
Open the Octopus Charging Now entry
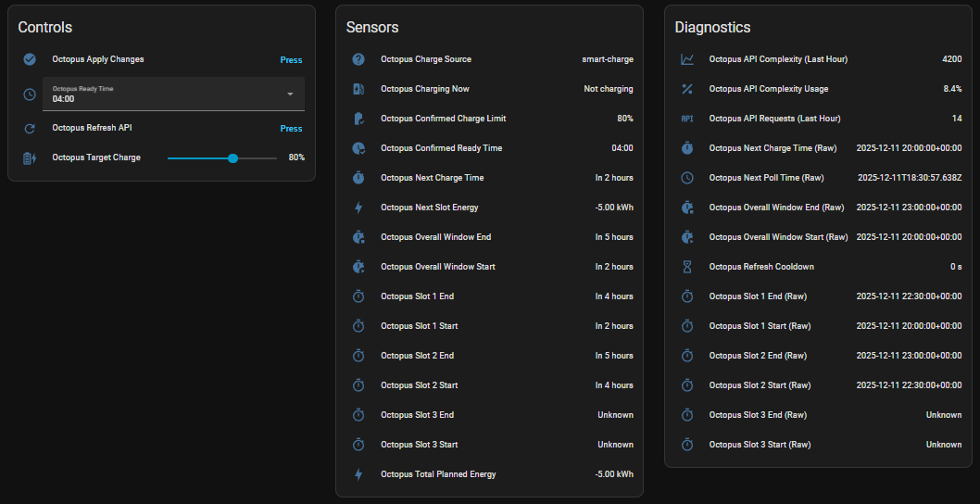(x=489, y=89)
